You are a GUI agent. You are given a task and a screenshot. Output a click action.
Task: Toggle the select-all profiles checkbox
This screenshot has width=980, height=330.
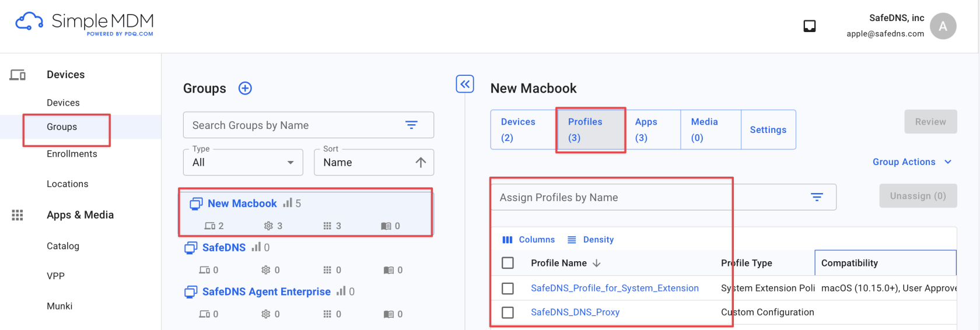click(x=508, y=263)
